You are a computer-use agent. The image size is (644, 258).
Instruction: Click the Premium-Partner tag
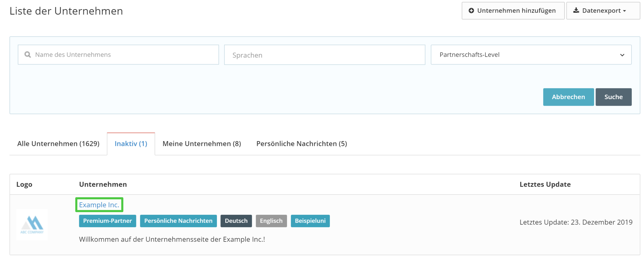tap(107, 221)
